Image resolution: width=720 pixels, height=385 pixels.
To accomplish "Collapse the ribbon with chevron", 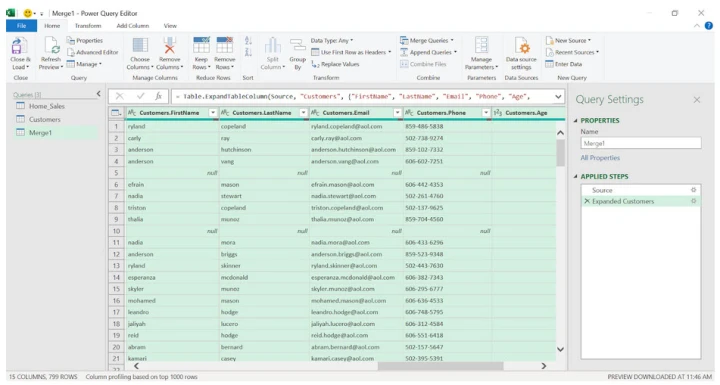I will click(x=697, y=26).
